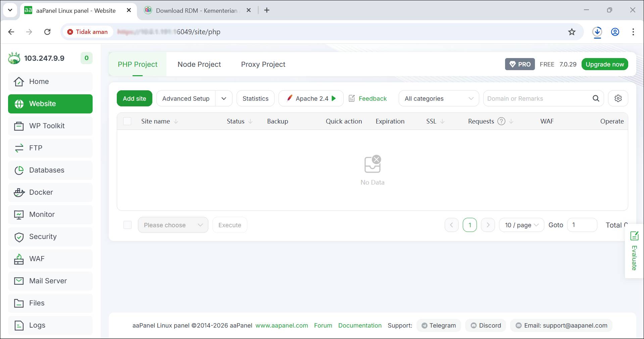Viewport: 644px width, 339px height.
Task: Switch to the Node Project tab
Action: (199, 64)
